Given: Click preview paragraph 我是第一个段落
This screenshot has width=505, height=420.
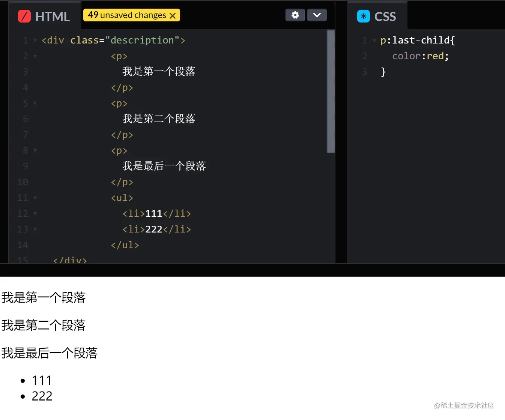Looking at the screenshot, I should (x=44, y=298).
